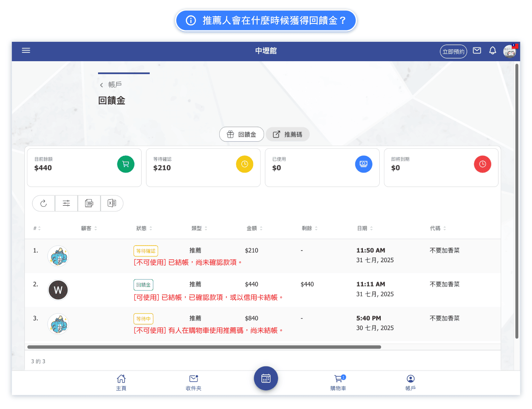Click the refresh table icon
Viewport: 532px width, 409px height.
coord(44,203)
